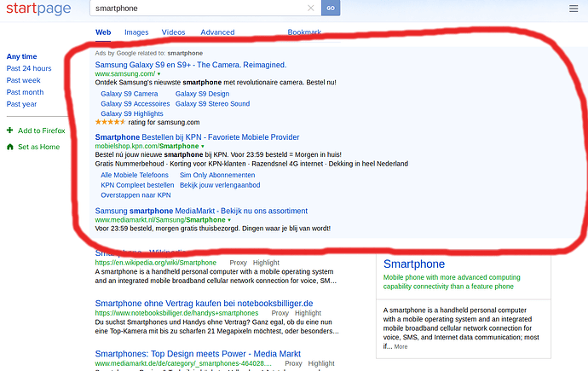Clear the search box with X icon
Image resolution: width=588 pixels, height=371 pixels.
coord(310,8)
